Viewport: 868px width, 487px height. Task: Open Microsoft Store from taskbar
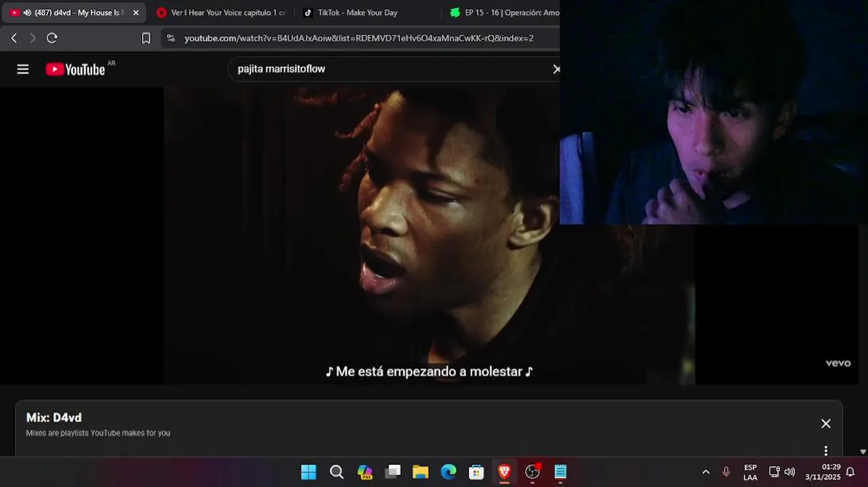pos(477,472)
